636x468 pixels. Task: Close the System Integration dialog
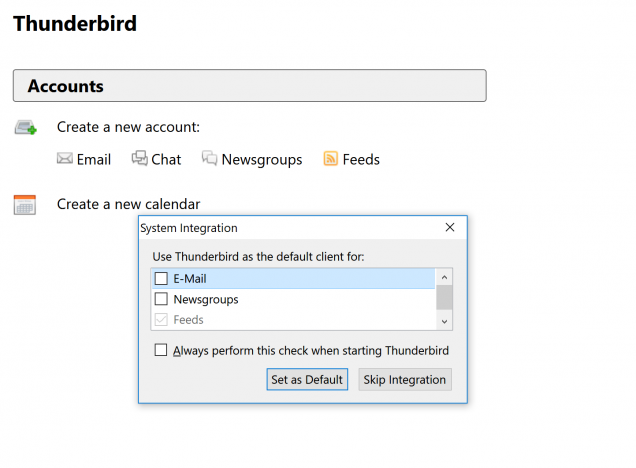tap(450, 228)
